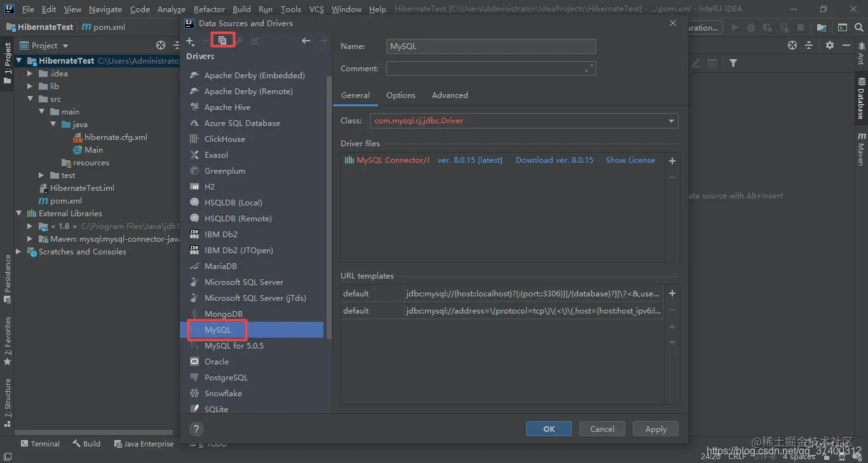Click the filter icon in Database panel
The height and width of the screenshot is (463, 868).
[x=733, y=63]
